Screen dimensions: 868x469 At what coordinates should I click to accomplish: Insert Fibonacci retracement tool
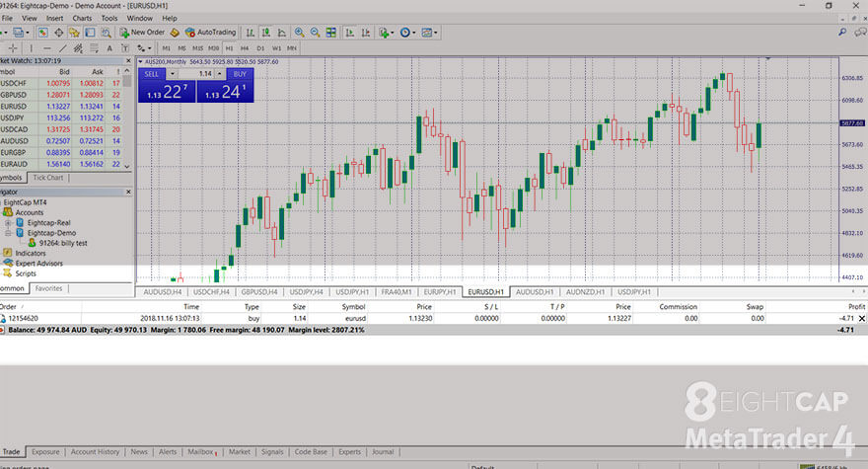pos(94,48)
